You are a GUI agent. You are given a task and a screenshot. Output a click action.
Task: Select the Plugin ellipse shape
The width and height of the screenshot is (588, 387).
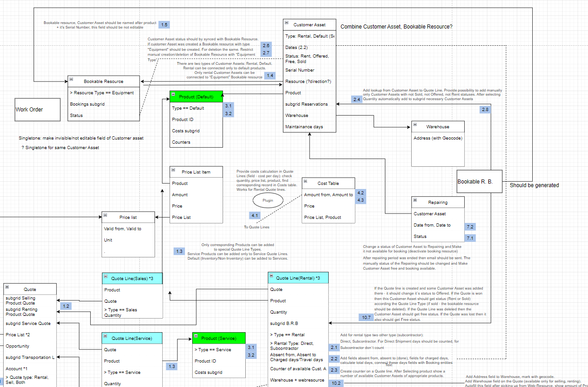click(x=268, y=200)
